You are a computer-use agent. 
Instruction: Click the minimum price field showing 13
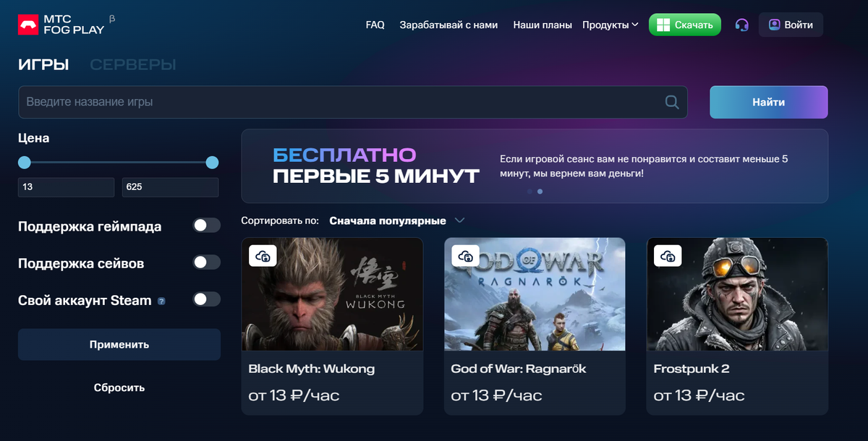(66, 187)
